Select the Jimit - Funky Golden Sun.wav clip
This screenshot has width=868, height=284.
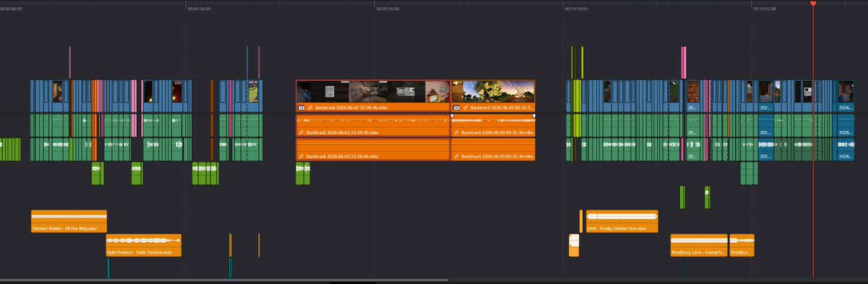tap(622, 221)
